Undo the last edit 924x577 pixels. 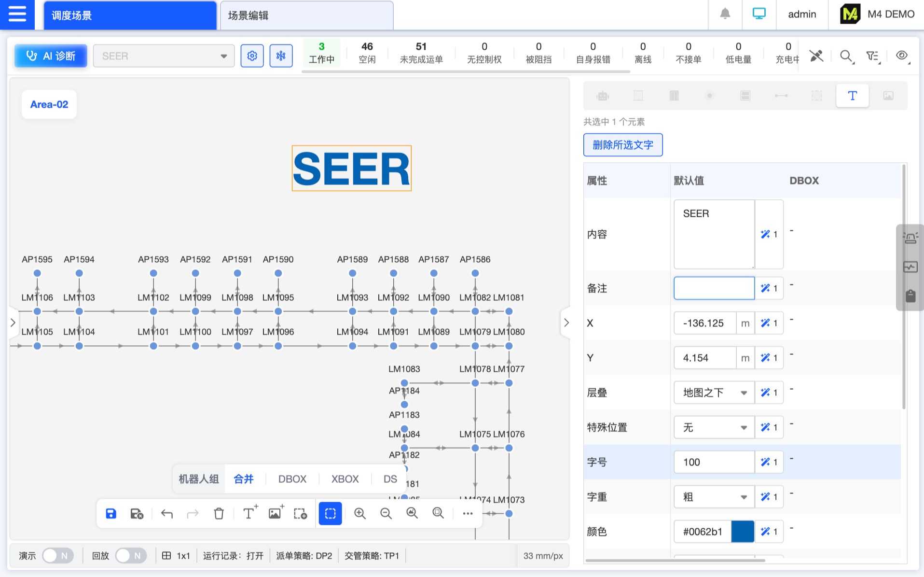pos(166,513)
